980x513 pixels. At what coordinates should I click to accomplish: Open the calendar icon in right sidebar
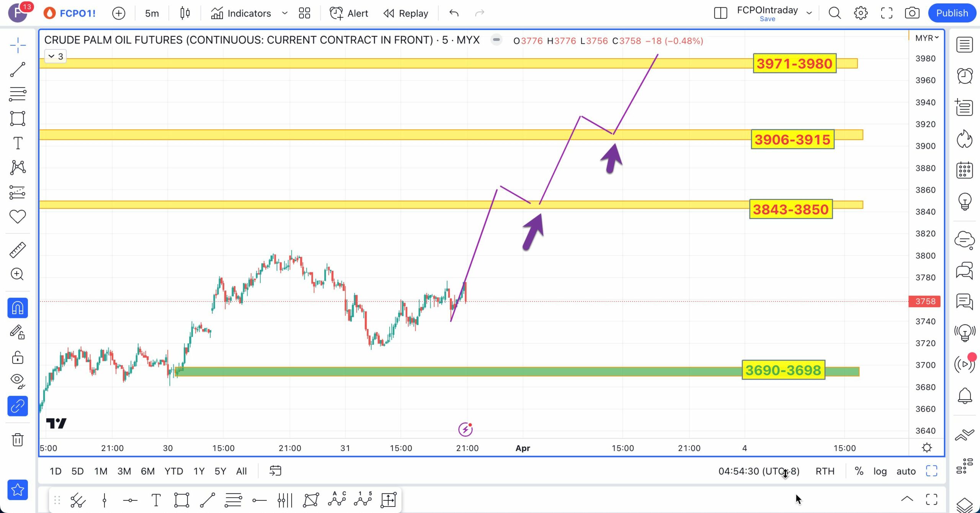click(964, 170)
